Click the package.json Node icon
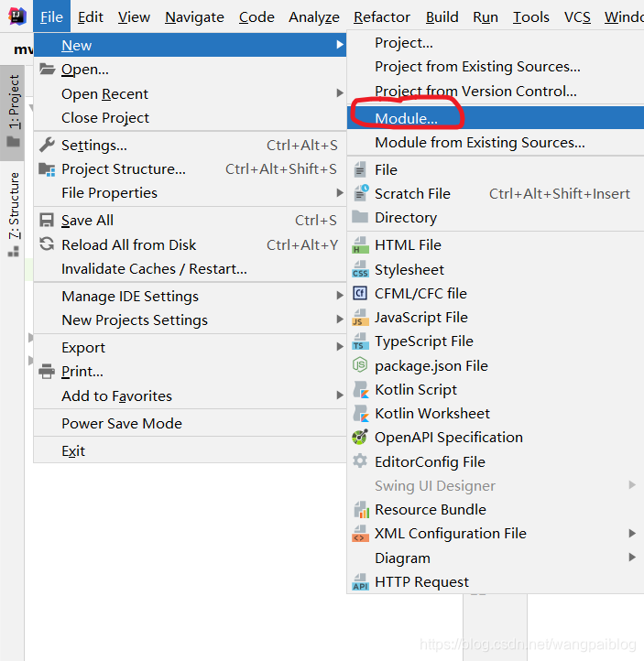 tap(360, 365)
